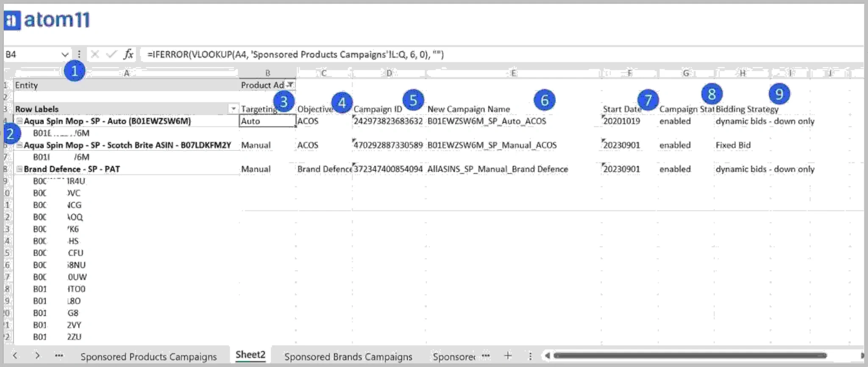Click Campaign ID 242973823683632 cell
The image size is (868, 367).
[x=389, y=121]
